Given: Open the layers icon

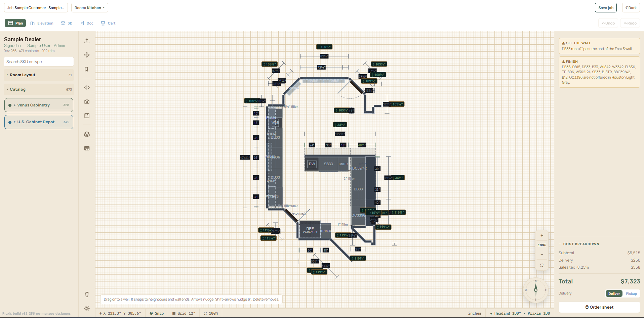Looking at the screenshot, I should click(87, 134).
